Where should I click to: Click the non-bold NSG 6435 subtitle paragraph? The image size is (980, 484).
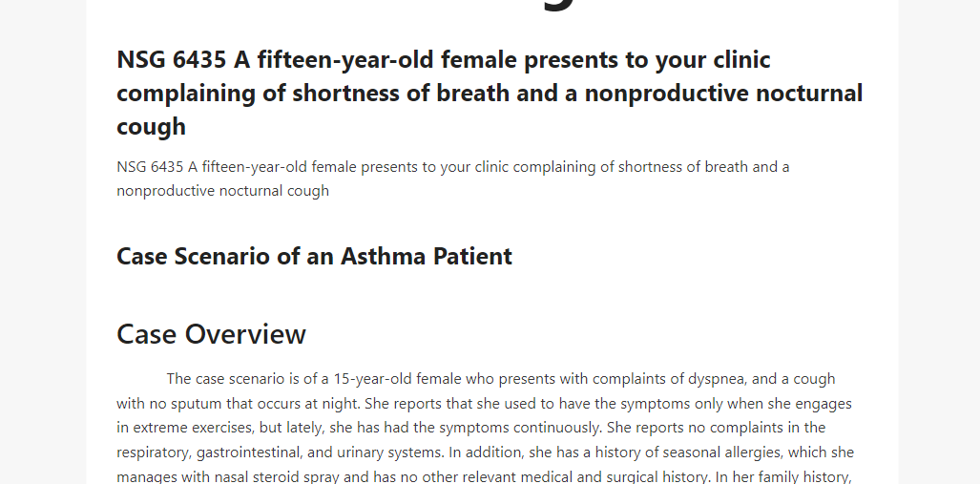coord(453,179)
